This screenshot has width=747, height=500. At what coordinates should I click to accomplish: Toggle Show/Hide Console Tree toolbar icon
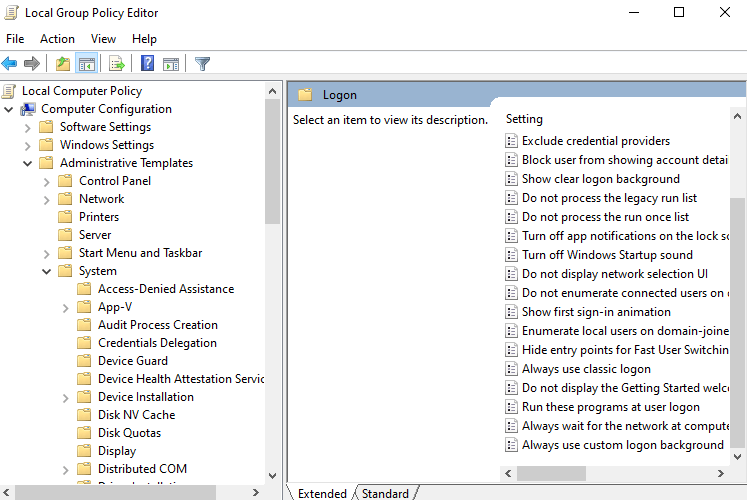87,63
